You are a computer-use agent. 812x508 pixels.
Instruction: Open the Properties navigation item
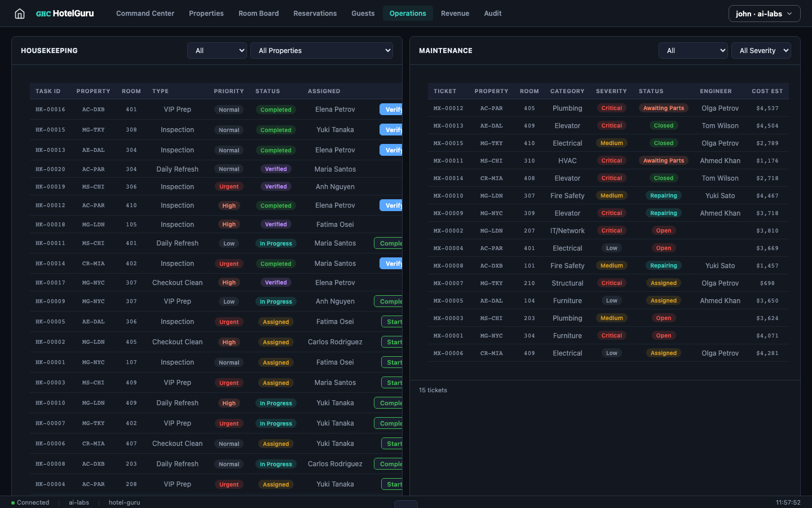coord(206,13)
